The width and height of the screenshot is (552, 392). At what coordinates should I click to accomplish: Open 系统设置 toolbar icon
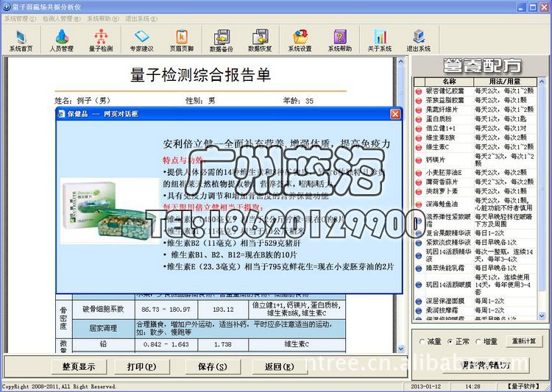(300, 41)
